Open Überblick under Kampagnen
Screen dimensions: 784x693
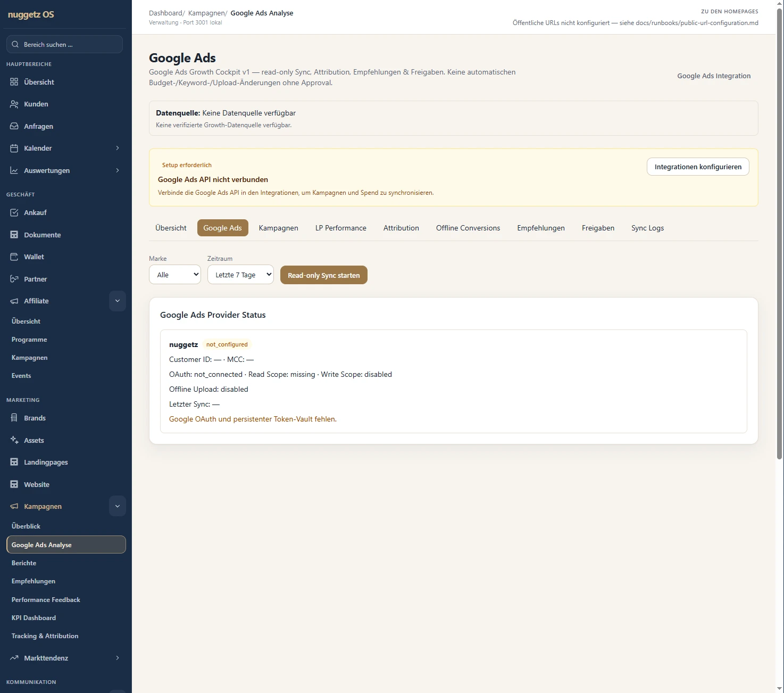click(x=26, y=526)
